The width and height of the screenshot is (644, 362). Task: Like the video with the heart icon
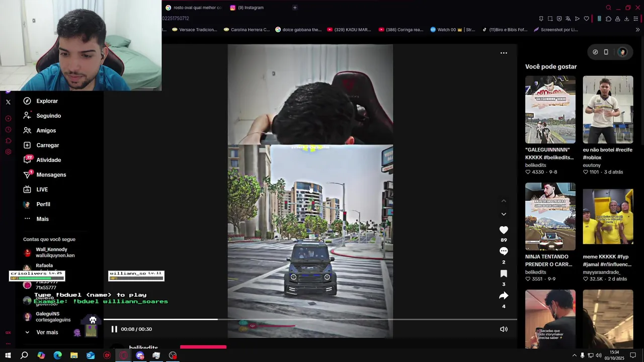coord(504,230)
